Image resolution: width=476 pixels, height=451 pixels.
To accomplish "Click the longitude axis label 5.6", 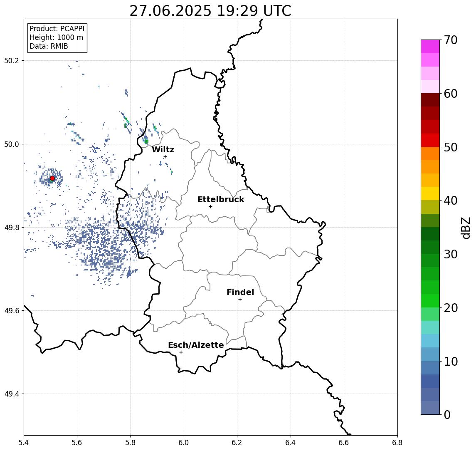I will [77, 443].
